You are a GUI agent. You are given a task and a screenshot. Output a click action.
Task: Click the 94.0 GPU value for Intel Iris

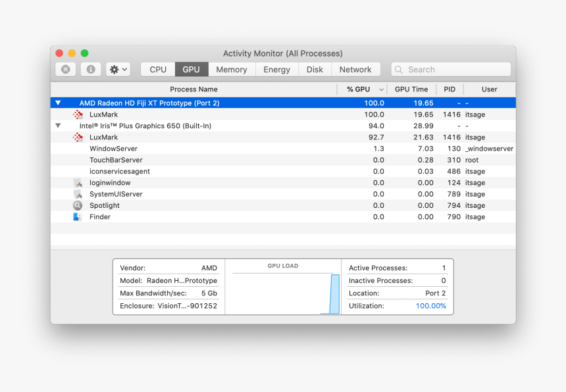(x=376, y=126)
